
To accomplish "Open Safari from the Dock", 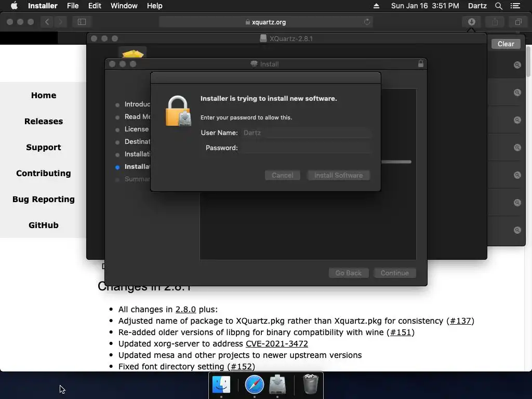I will point(254,385).
